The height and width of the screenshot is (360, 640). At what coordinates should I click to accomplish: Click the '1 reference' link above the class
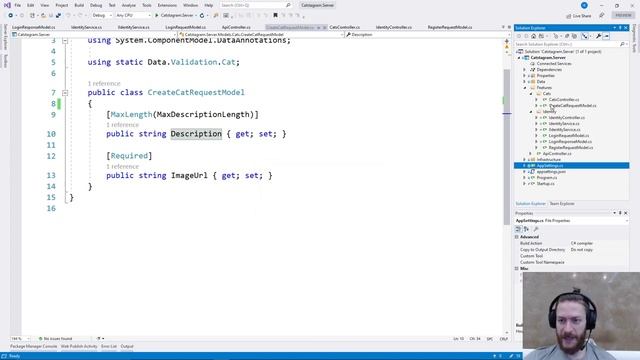click(104, 84)
